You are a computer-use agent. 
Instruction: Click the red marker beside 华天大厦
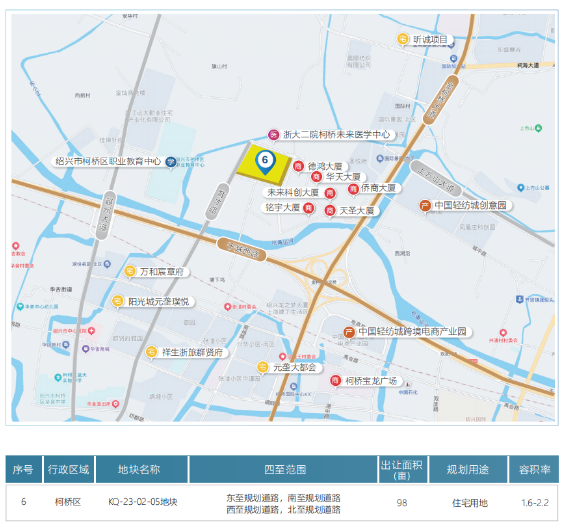coord(316,177)
